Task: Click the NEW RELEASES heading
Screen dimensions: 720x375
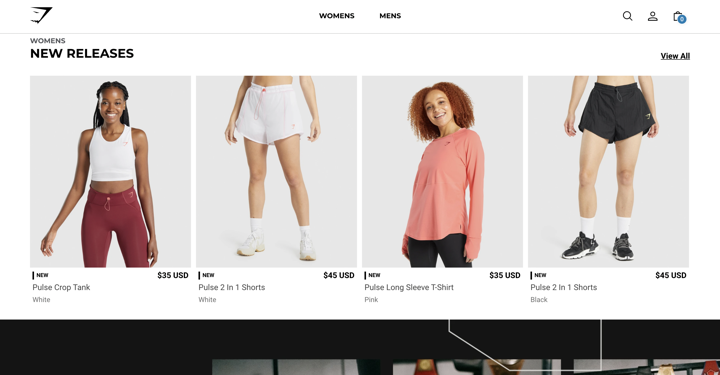Action: (82, 53)
